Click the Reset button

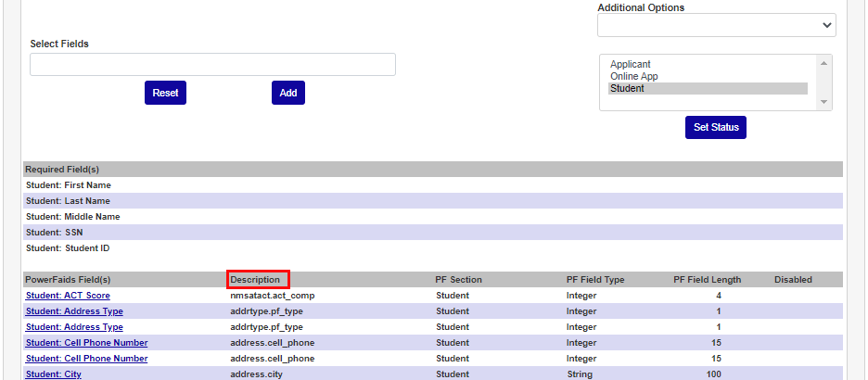[165, 93]
